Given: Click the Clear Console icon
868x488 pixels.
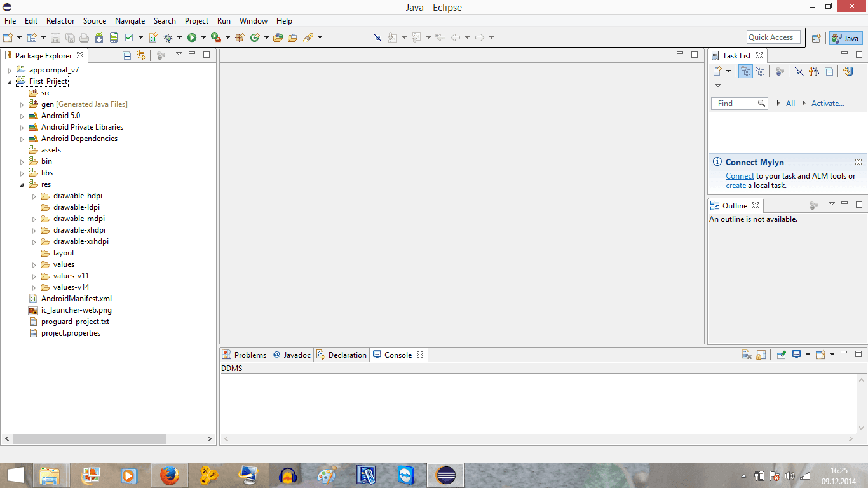Looking at the screenshot, I should click(747, 355).
